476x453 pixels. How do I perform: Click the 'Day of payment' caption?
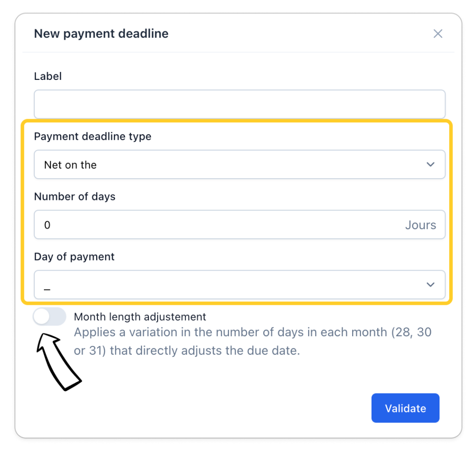click(x=74, y=257)
